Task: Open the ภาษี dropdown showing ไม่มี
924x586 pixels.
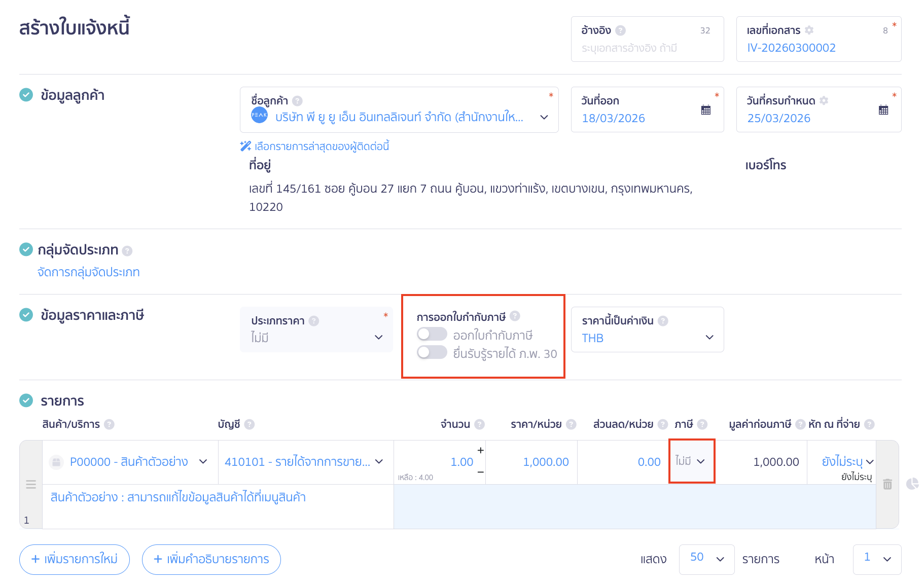Action: coord(691,461)
